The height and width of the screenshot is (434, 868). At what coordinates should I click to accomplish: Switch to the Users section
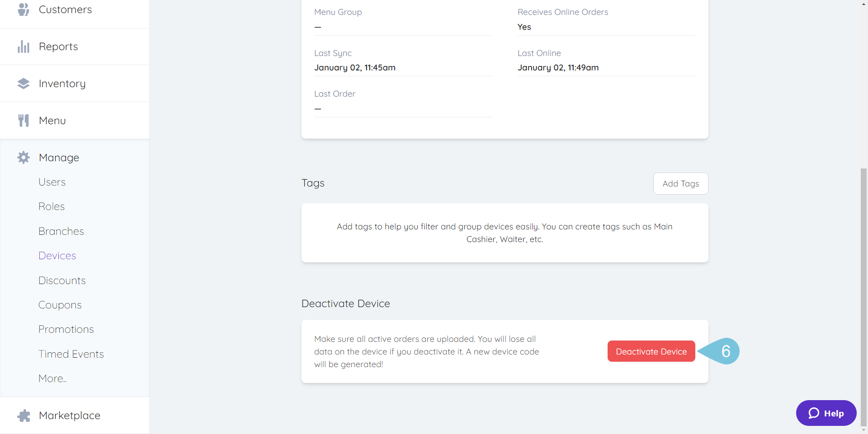coord(52,182)
